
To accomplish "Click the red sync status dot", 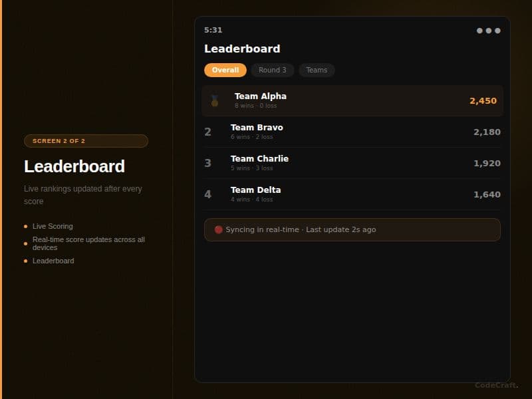I will pyautogui.click(x=219, y=229).
